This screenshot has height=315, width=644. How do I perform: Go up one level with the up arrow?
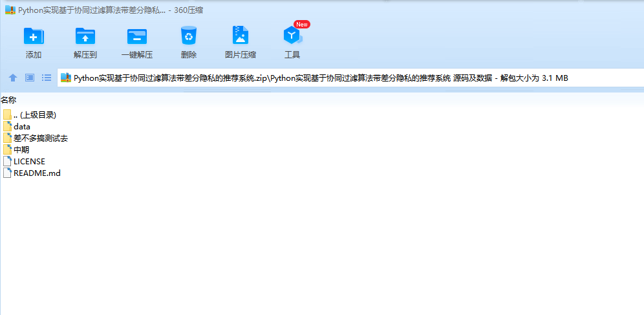(13, 78)
